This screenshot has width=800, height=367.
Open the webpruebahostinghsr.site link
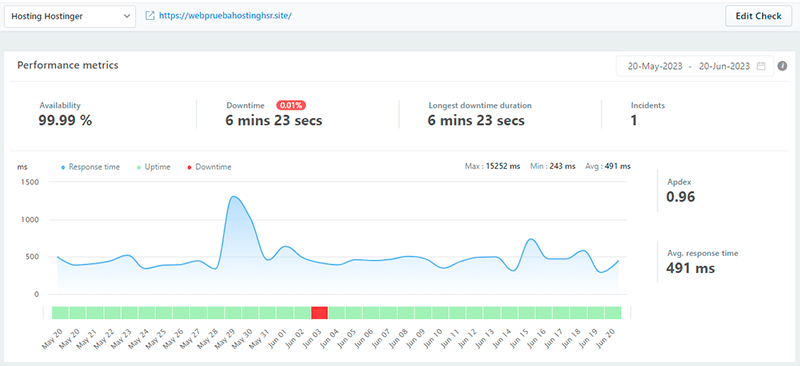(225, 16)
